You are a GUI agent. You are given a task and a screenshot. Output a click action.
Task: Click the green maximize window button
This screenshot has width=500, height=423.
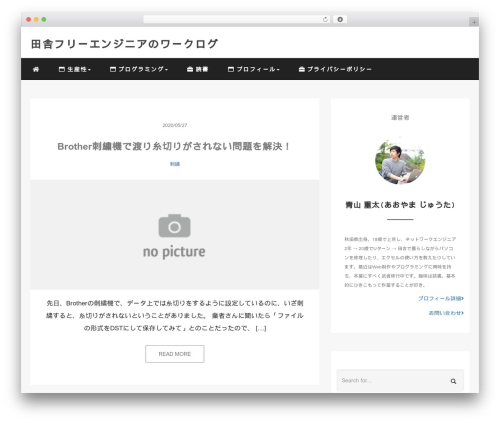44,19
